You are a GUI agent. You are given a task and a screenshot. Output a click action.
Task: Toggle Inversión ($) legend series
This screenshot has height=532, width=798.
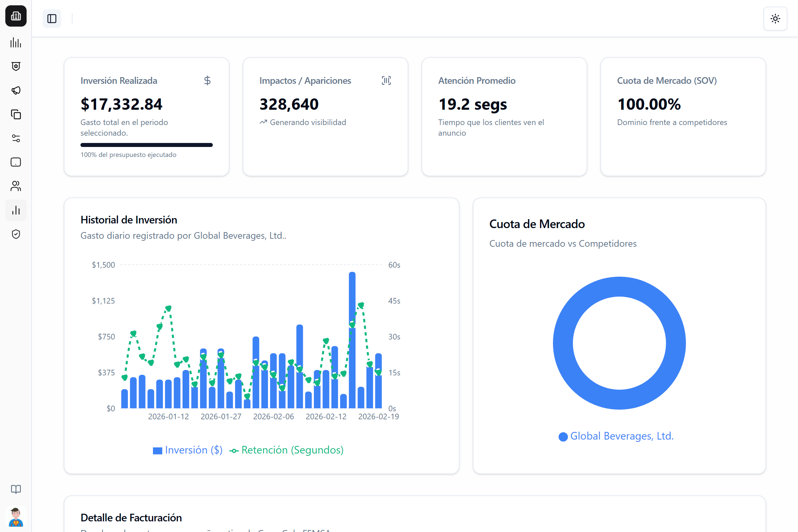tap(188, 450)
